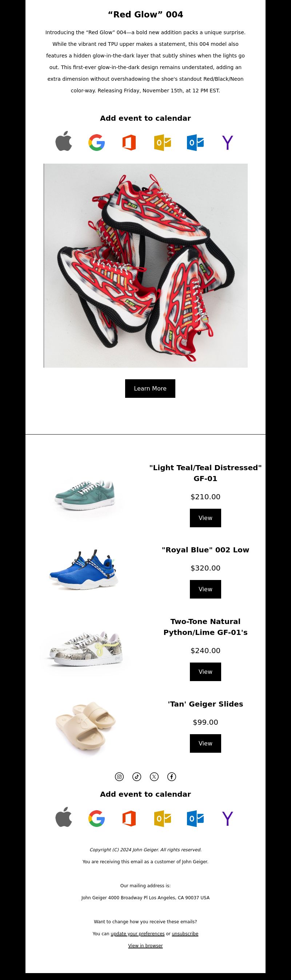
Task: Click bottom Yahoo calendar icon in footer
Action: click(x=227, y=818)
